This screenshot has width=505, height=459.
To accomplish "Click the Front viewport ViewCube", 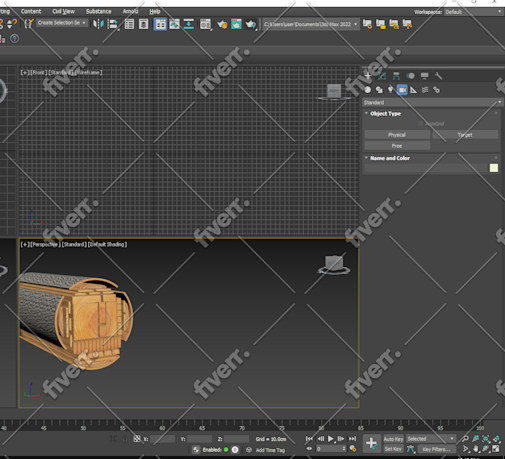I will tap(334, 92).
